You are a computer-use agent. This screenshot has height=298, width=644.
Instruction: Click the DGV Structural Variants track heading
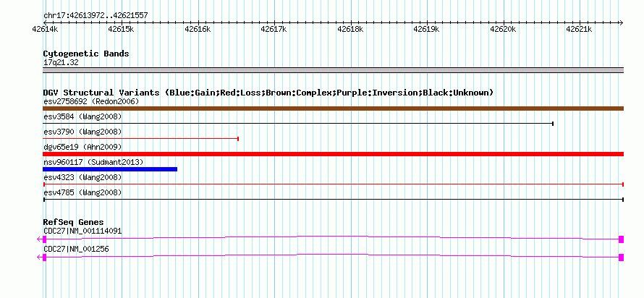click(268, 93)
